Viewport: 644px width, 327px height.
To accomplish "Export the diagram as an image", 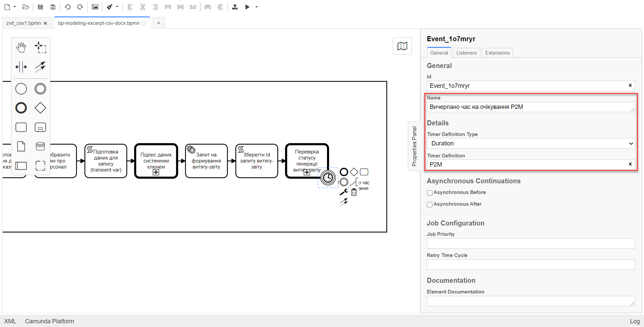I will [95, 7].
